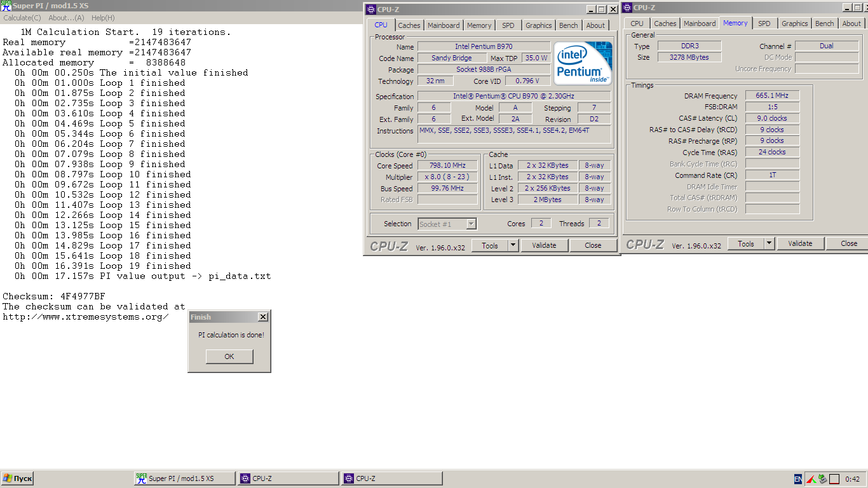Screen dimensions: 868x488
Task: Open Tools dropdown arrow in Memory-tab CPU-Z window
Action: coord(770,243)
